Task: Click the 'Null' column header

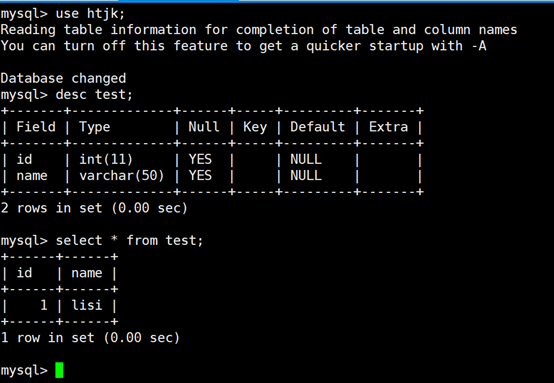Action: coord(204,126)
